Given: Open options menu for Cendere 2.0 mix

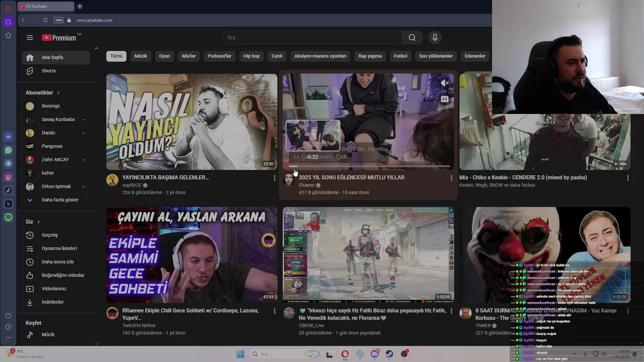Looking at the screenshot, I should [x=627, y=178].
